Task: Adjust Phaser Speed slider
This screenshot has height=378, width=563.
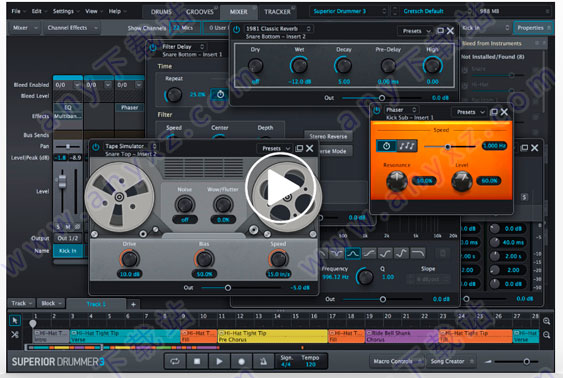Action: pyautogui.click(x=450, y=146)
